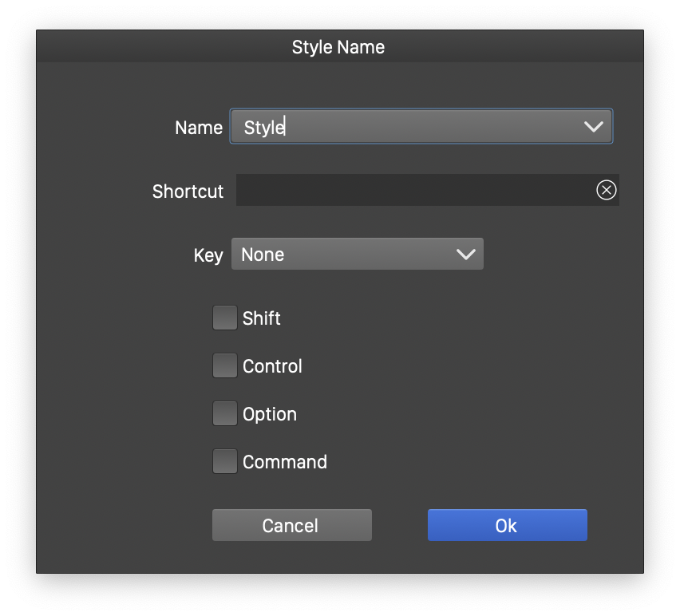The height and width of the screenshot is (616, 680).
Task: Click the "Shortcut" field label
Action: point(188,192)
